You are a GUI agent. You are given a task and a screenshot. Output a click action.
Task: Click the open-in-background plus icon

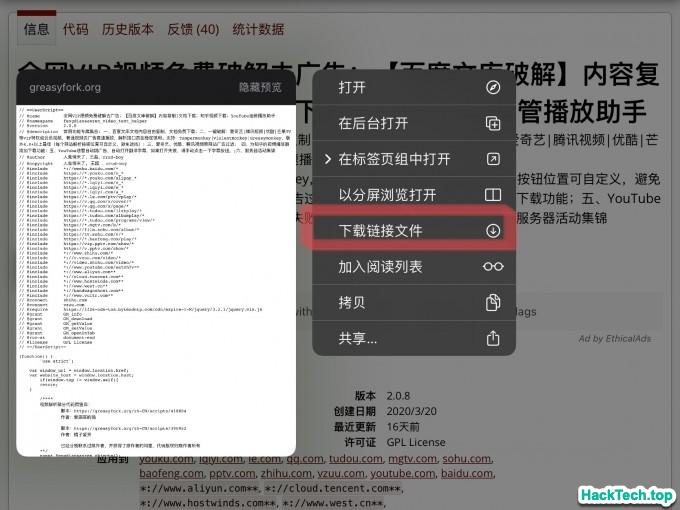click(x=493, y=123)
